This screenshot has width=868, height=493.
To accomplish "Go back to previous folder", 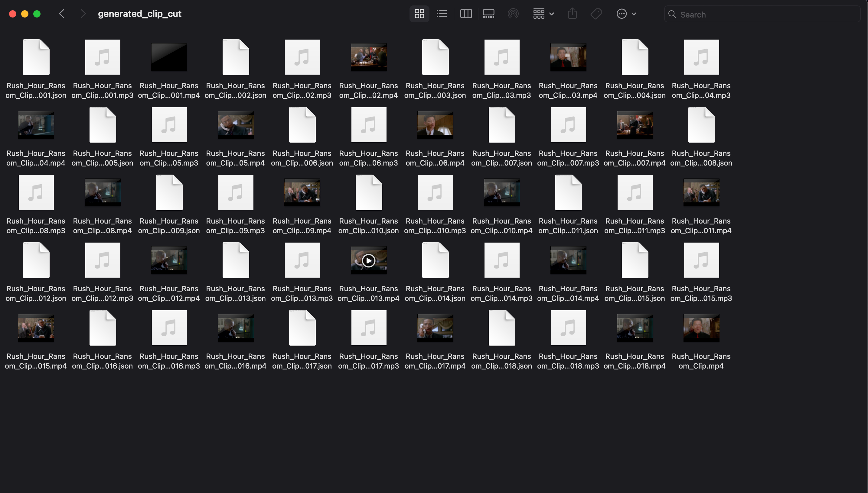I will [62, 14].
